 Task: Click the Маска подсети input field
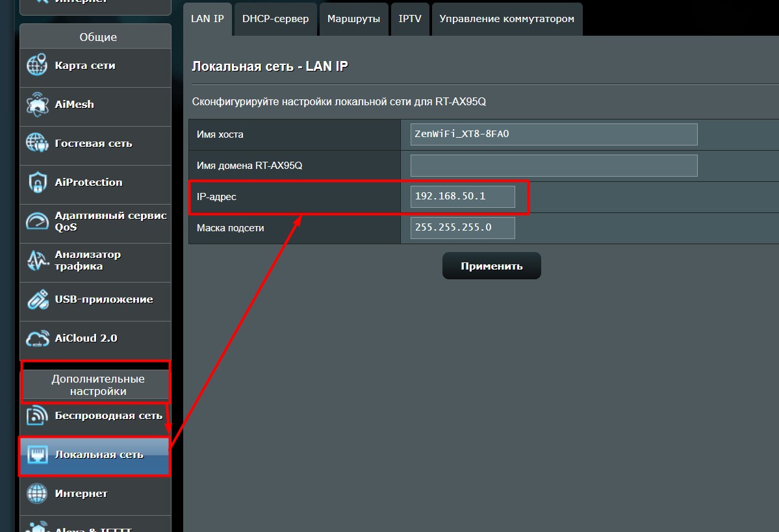463,228
